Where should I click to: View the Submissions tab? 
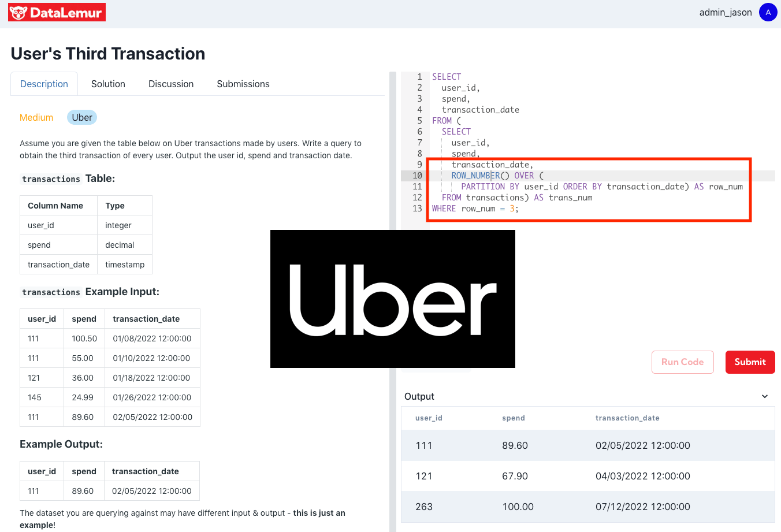pos(243,84)
